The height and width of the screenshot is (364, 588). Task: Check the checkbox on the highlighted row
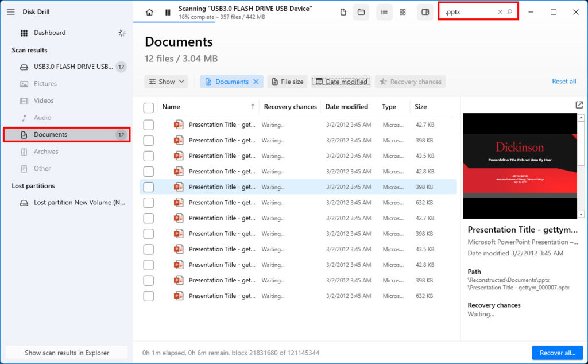pos(148,187)
